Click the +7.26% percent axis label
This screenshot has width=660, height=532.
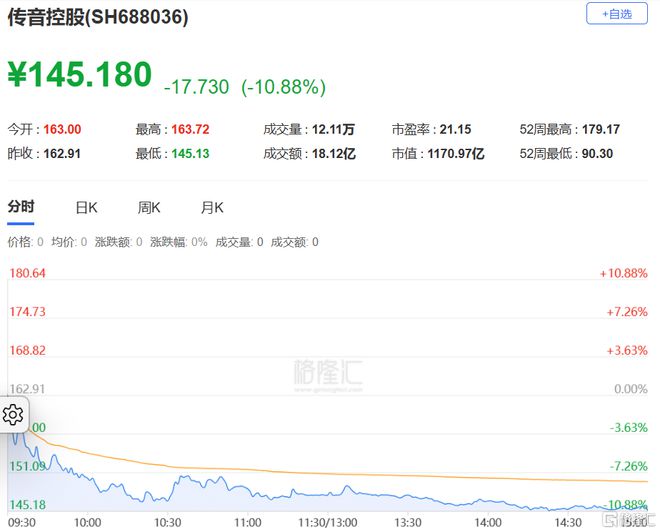point(627,312)
